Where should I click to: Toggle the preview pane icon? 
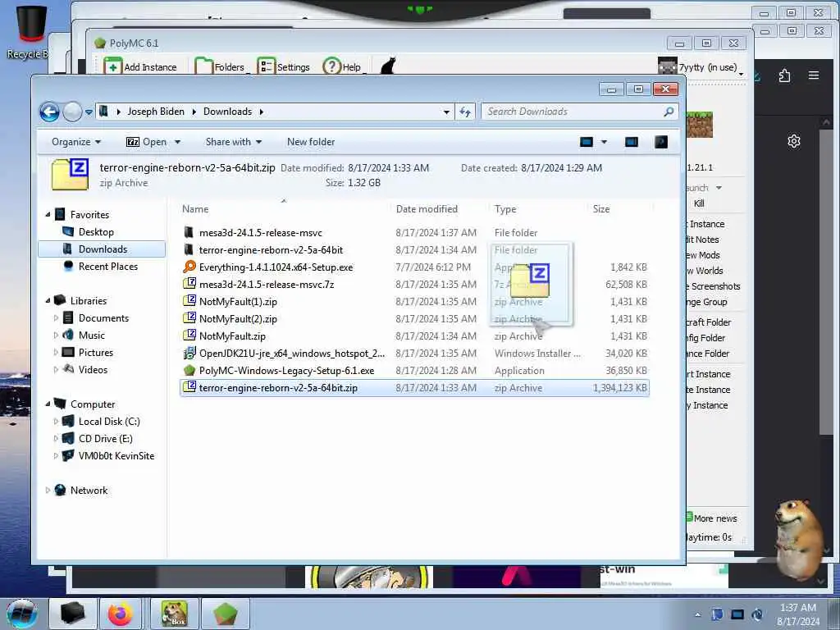(x=632, y=142)
